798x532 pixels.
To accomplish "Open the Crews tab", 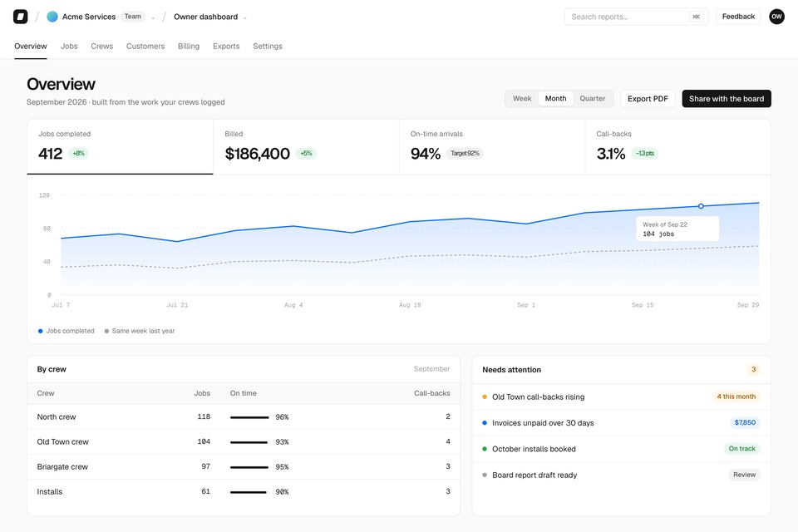I will 101,47.
